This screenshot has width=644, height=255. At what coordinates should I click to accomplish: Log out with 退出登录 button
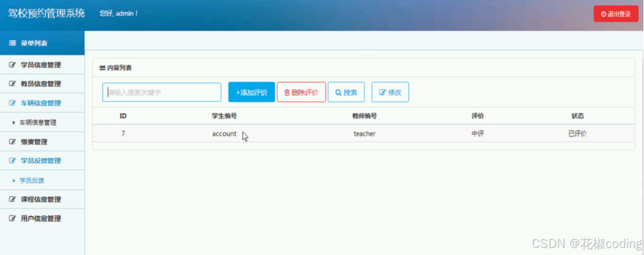[616, 14]
